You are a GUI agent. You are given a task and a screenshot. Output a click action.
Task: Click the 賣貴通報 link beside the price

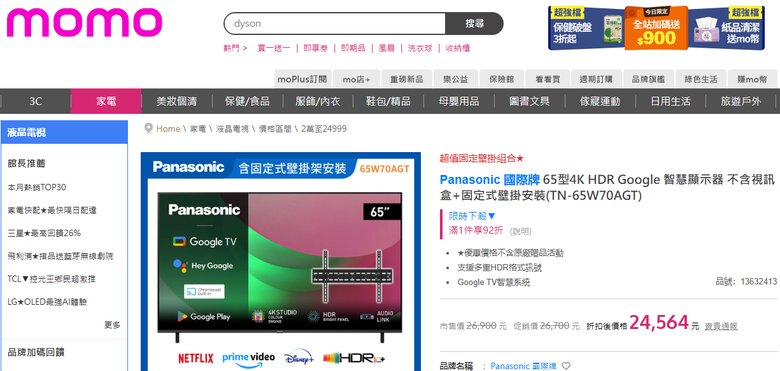[x=721, y=326]
